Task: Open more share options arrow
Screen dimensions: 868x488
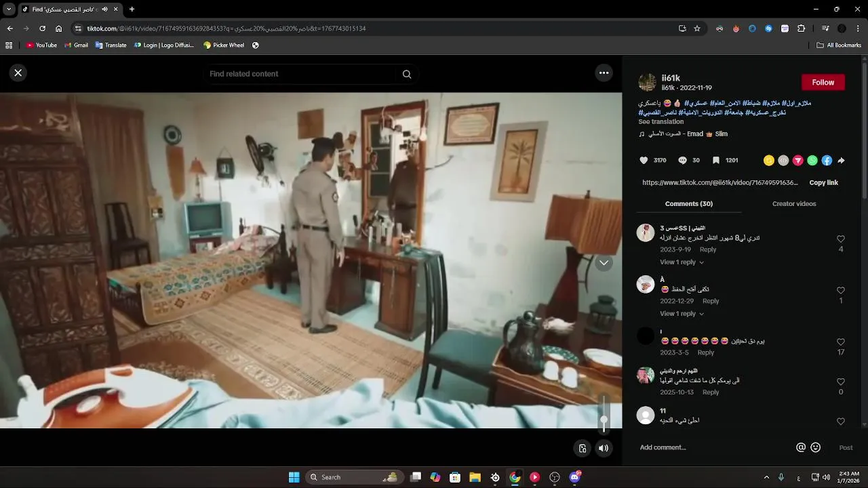Action: pos(841,161)
